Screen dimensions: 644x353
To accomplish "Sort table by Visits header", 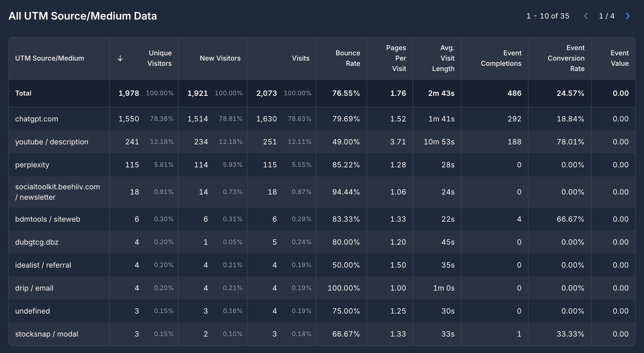I will click(x=300, y=58).
